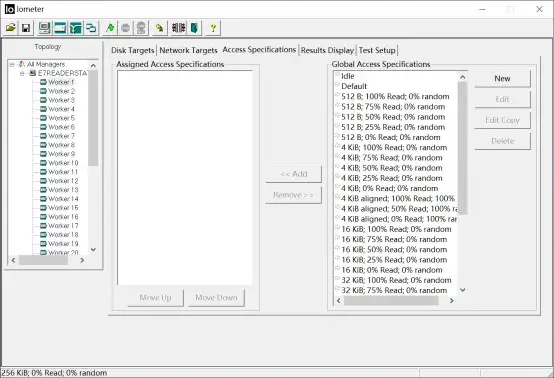Image resolution: width=554 pixels, height=378 pixels.
Task: Start new manager toolbar icon
Action: (44, 28)
